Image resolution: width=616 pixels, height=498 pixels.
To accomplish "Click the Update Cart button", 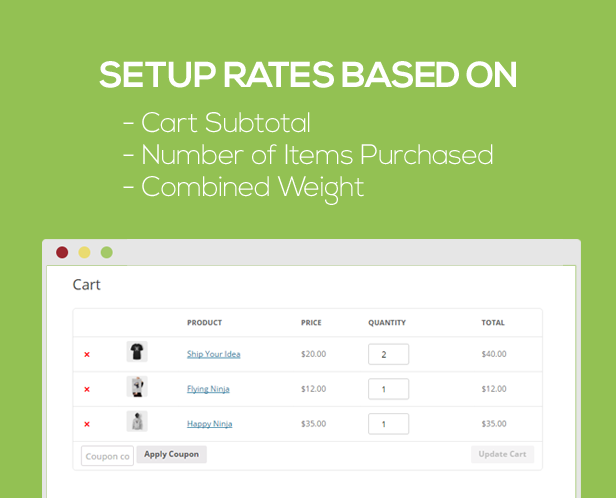I will [502, 454].
